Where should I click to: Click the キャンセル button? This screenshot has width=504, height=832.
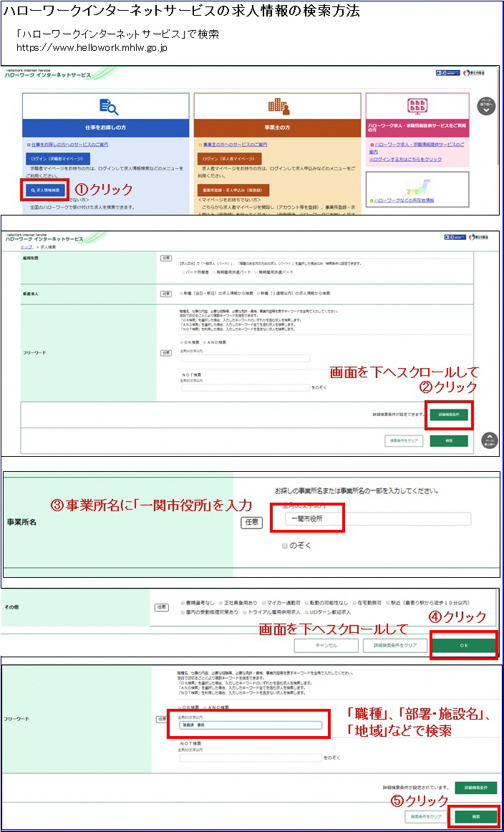pyautogui.click(x=326, y=645)
